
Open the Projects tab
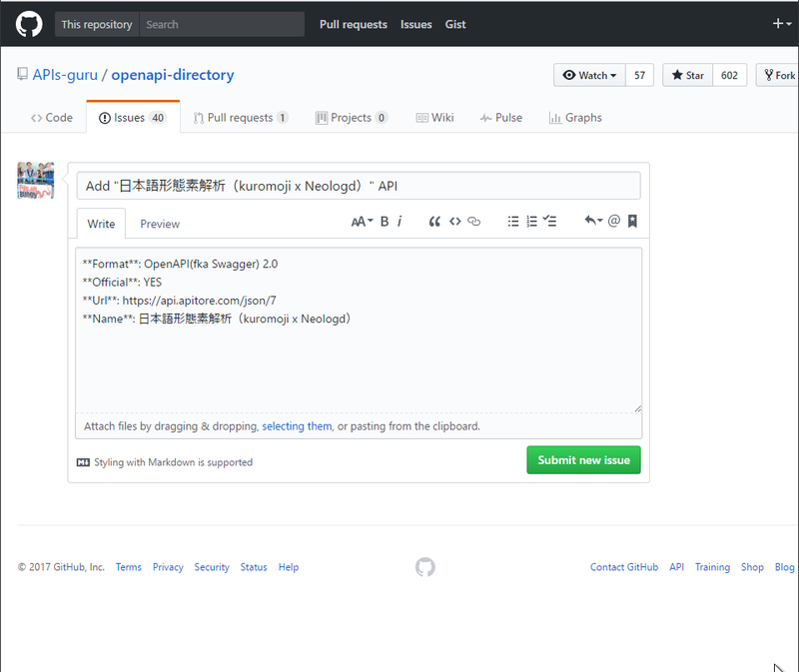(x=352, y=118)
